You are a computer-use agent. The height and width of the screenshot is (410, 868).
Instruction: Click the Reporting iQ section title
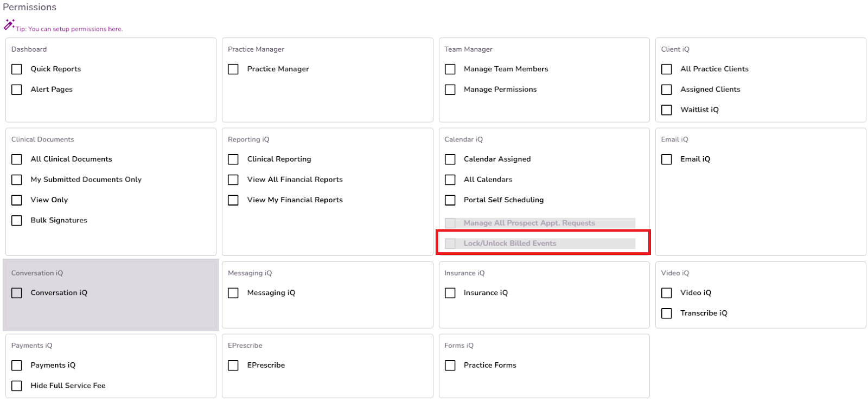(248, 139)
